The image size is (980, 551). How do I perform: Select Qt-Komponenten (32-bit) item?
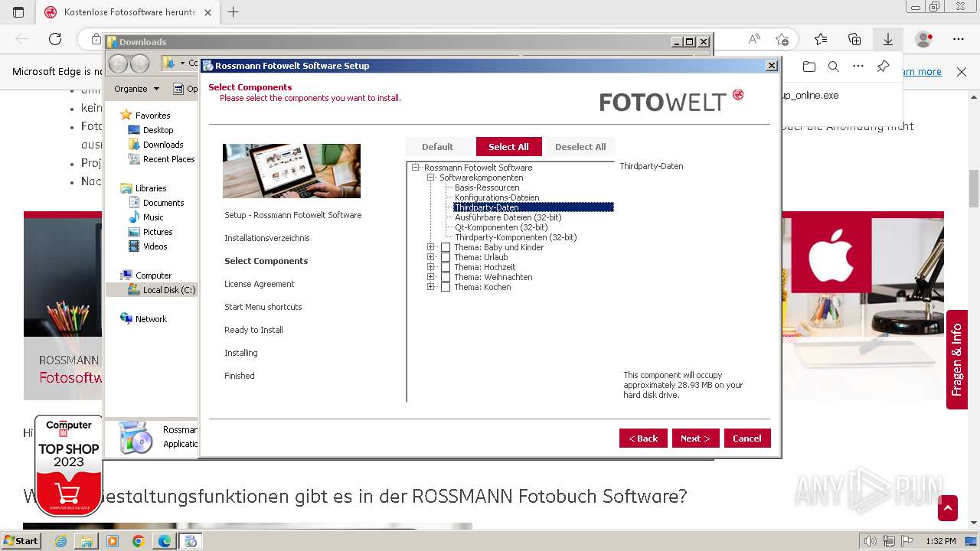(501, 227)
